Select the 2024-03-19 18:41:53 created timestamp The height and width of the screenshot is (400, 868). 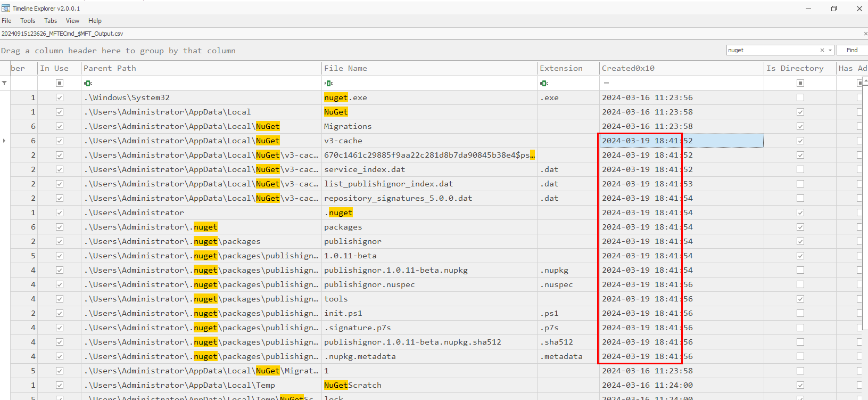(682, 184)
